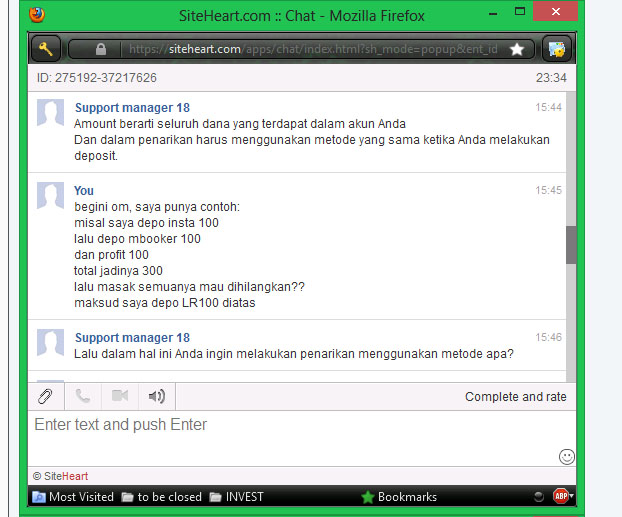Click the padlock security icon
The height and width of the screenshot is (517, 622).
click(101, 49)
